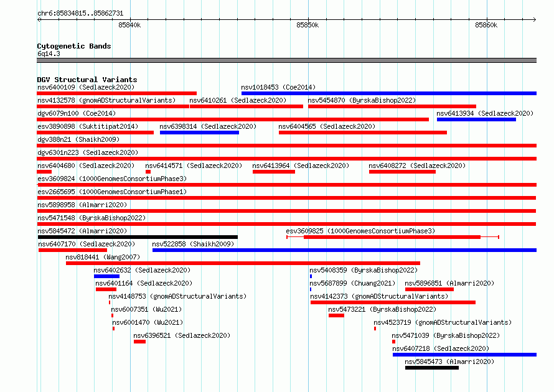Click the nsv6007351 (Wu2021) label
The height and width of the screenshot is (392, 554).
pos(147,309)
